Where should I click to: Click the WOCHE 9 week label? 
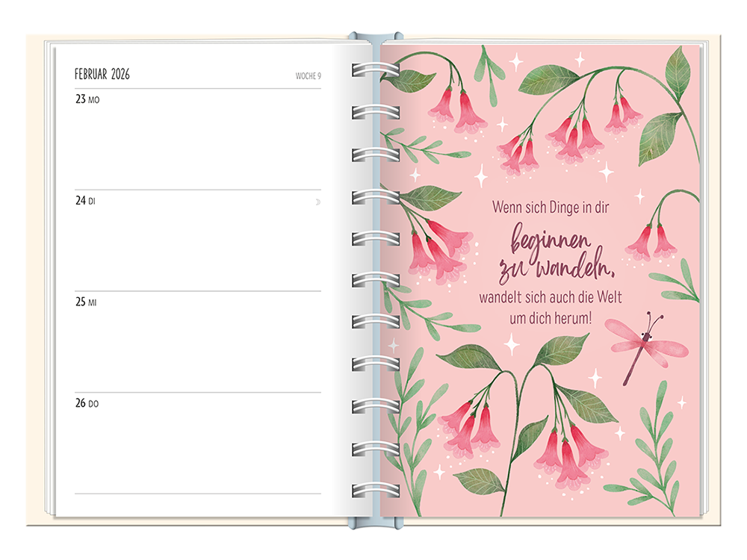[308, 76]
